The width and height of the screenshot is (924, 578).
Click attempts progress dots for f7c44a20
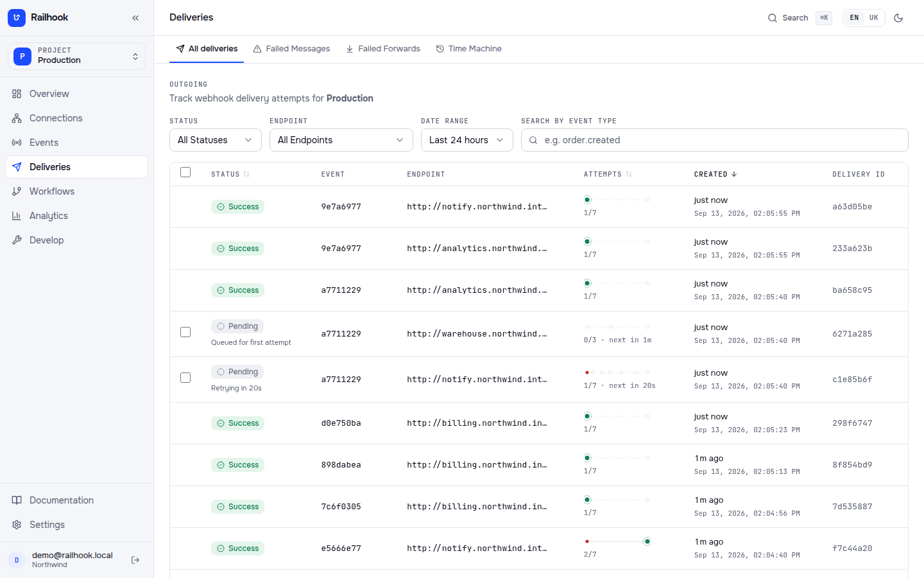tap(617, 541)
